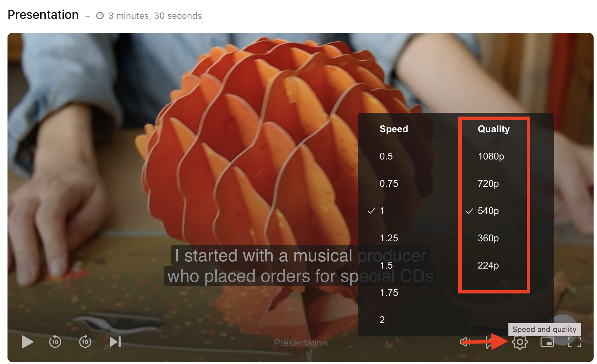
Task: Enter fullscreen mode
Action: 575,342
